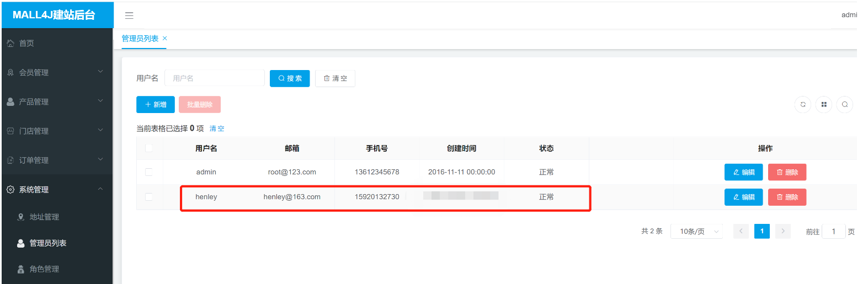Click the 用户名 column header
This screenshot has width=868, height=284.
[x=206, y=148]
